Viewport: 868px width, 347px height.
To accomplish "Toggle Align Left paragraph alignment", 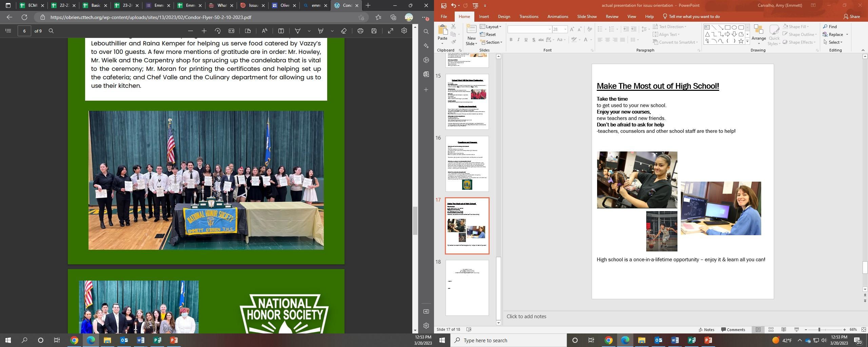I will (x=600, y=40).
